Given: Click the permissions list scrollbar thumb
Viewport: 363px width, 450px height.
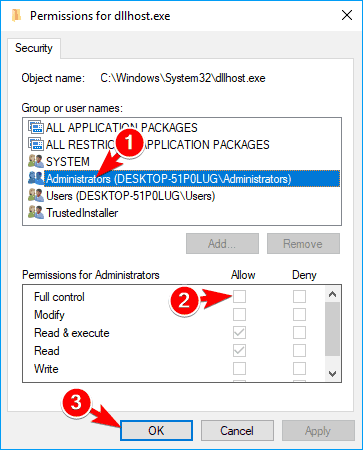Looking at the screenshot, I should point(332,329).
